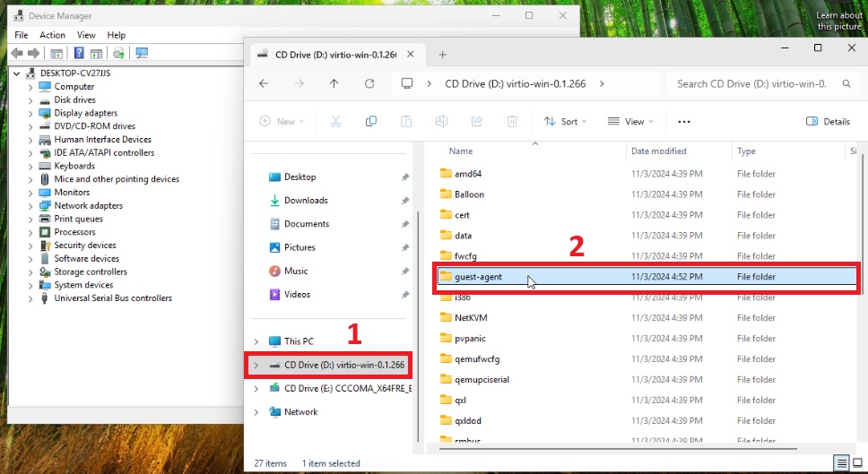Open the File menu in Device Manager
The image size is (868, 474).
(x=22, y=35)
